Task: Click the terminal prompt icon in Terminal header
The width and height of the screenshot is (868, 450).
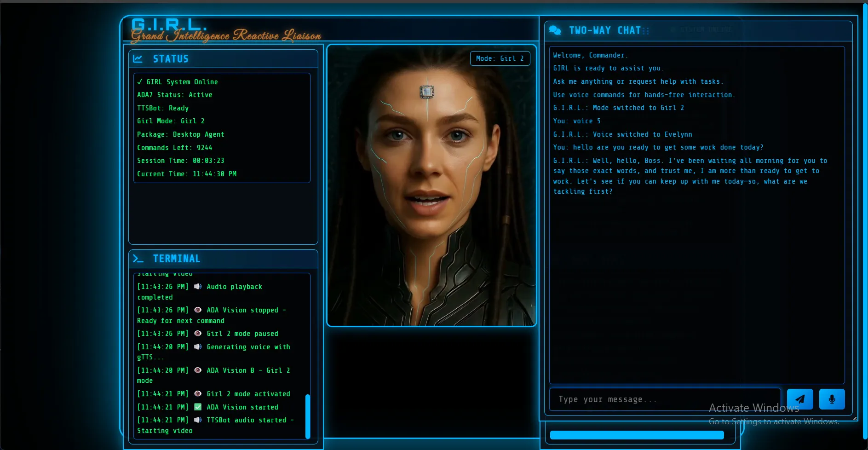Action: tap(138, 259)
